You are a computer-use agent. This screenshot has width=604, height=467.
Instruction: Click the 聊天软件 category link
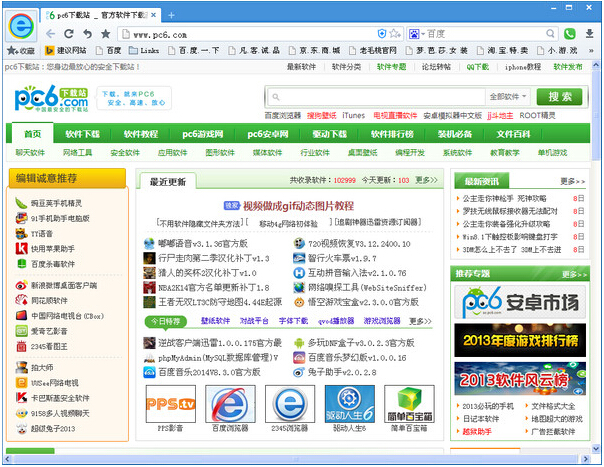(30, 153)
